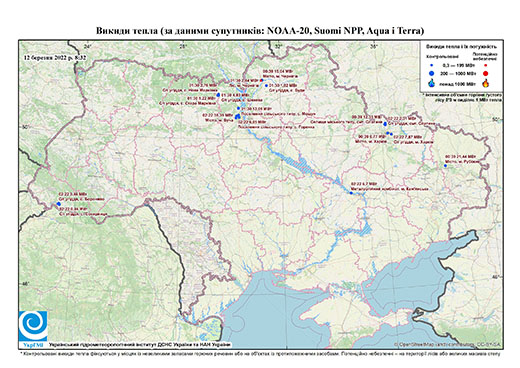Click the legend heading above the symbol rows

coord(461,47)
